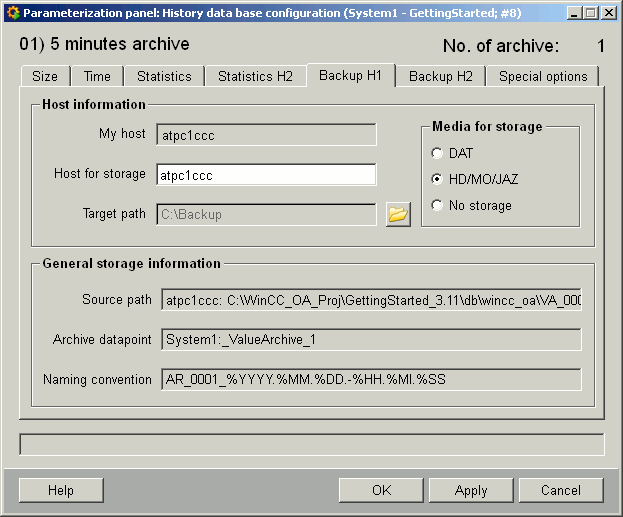Close the parameterization panel window

(x=609, y=13)
